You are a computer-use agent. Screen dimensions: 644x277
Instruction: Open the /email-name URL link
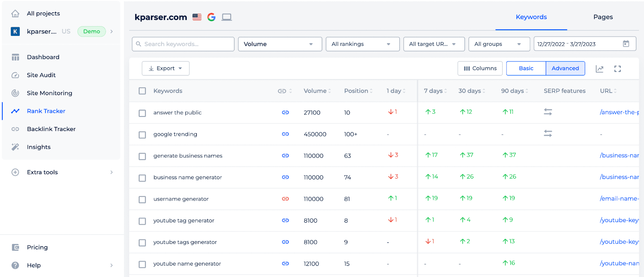point(619,198)
